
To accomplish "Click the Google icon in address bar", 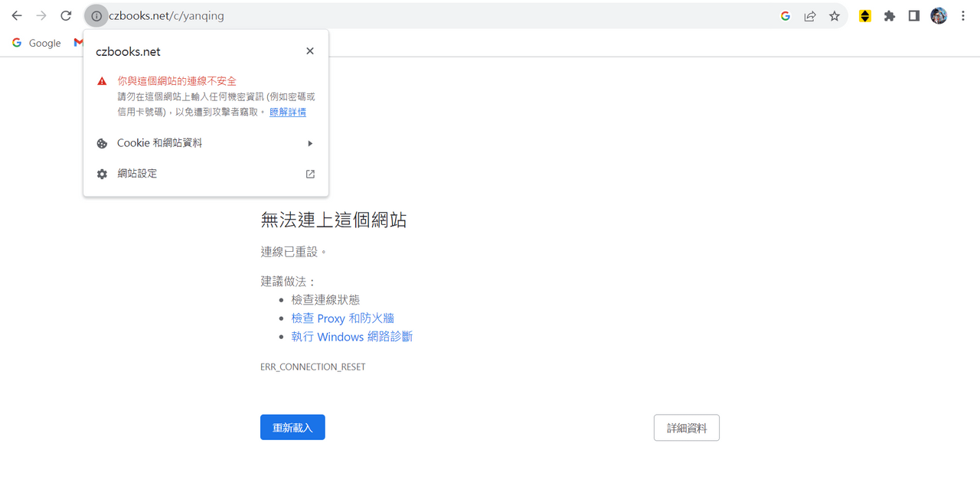I will tap(786, 15).
